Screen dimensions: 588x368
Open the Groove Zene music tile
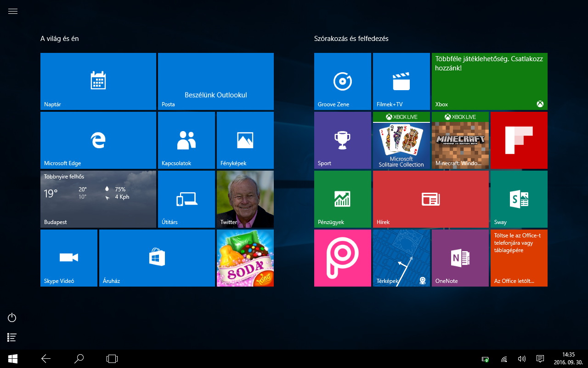(343, 81)
